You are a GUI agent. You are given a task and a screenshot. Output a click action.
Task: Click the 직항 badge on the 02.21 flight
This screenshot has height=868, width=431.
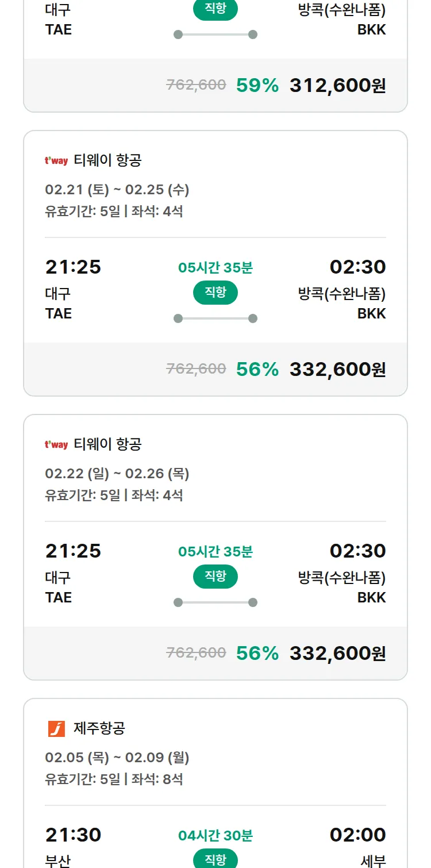215,293
